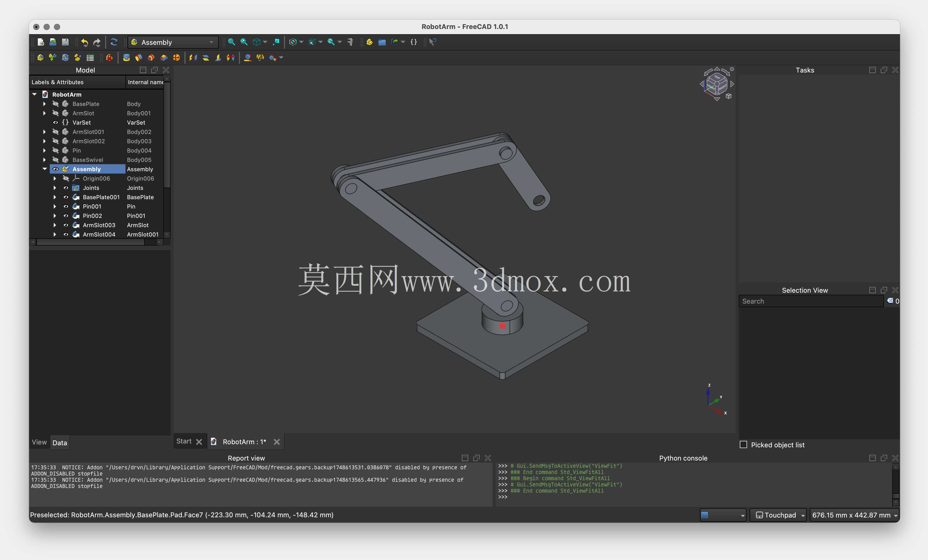Open the view dimensions dropdown
The width and height of the screenshot is (928, 560).
click(x=854, y=515)
